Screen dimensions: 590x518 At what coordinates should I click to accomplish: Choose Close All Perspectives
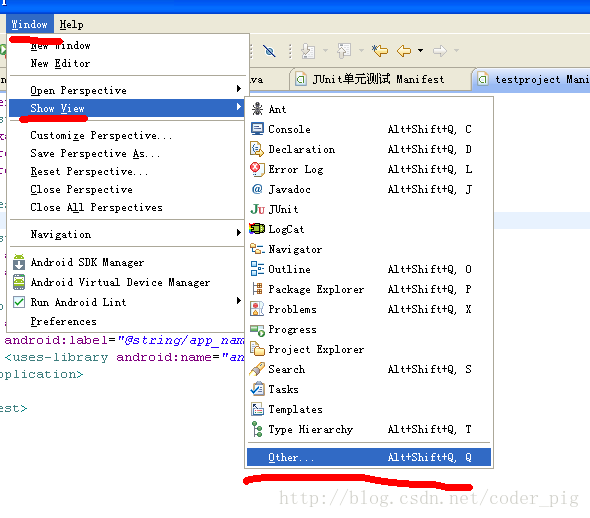pyautogui.click(x=127, y=208)
